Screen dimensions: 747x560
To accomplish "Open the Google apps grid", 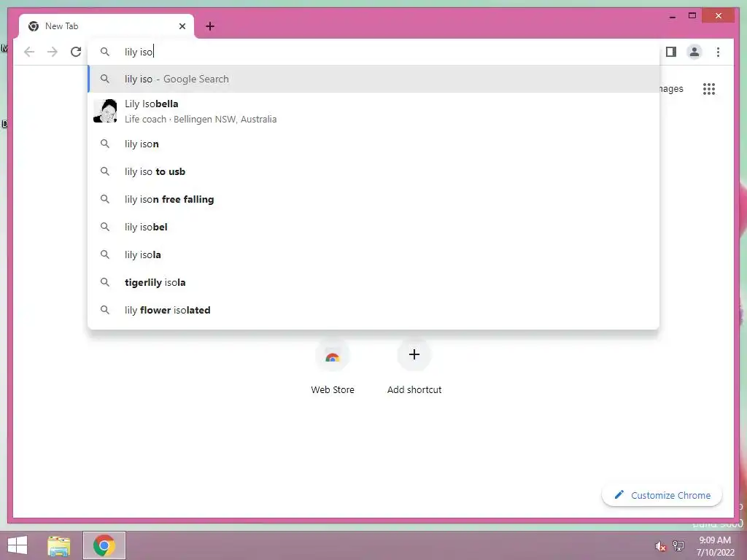I will point(709,89).
